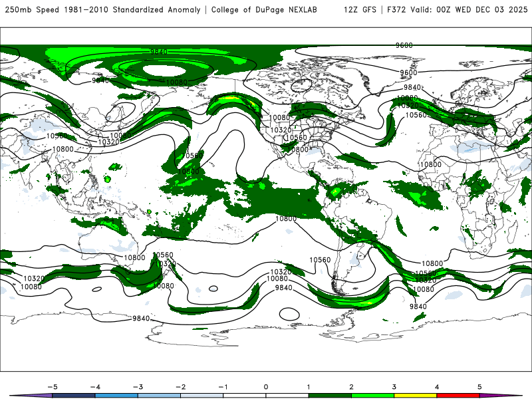Click the colorbar label '−2'

180,387
